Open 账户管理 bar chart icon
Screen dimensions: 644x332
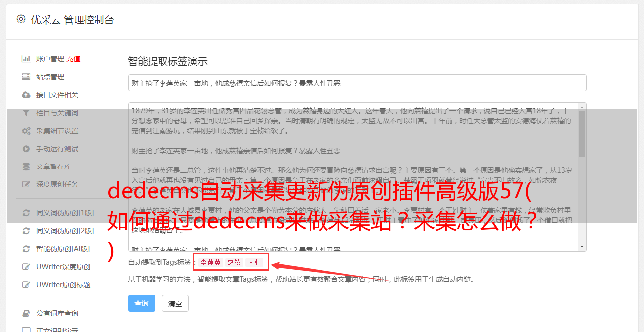pos(26,59)
